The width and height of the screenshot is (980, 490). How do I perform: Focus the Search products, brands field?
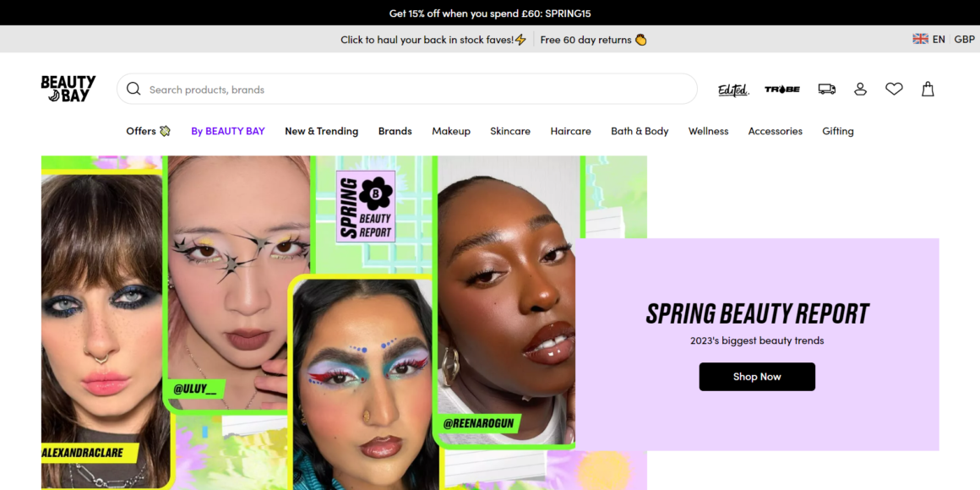[407, 89]
